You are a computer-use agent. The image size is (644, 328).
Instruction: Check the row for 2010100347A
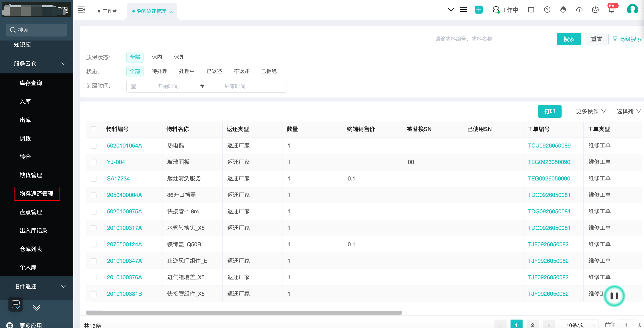94,261
